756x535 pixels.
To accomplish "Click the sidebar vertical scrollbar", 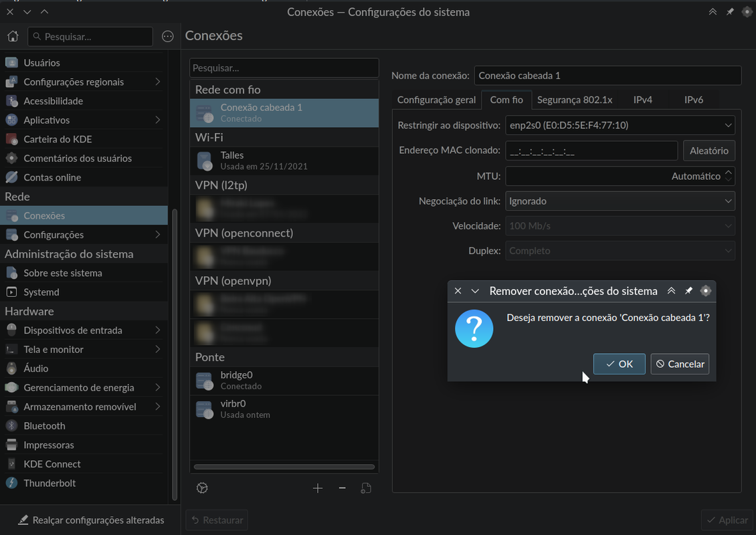I will [x=175, y=355].
